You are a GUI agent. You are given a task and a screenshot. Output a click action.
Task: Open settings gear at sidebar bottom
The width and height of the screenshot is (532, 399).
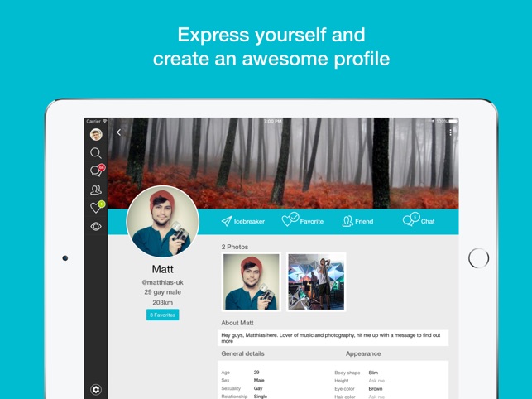coord(96,390)
